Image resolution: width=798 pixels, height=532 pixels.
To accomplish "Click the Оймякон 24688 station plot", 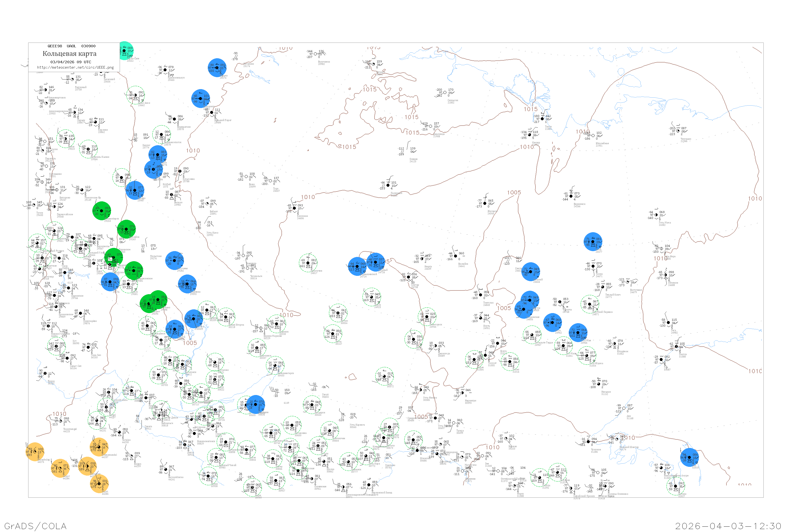I will click(666, 275).
